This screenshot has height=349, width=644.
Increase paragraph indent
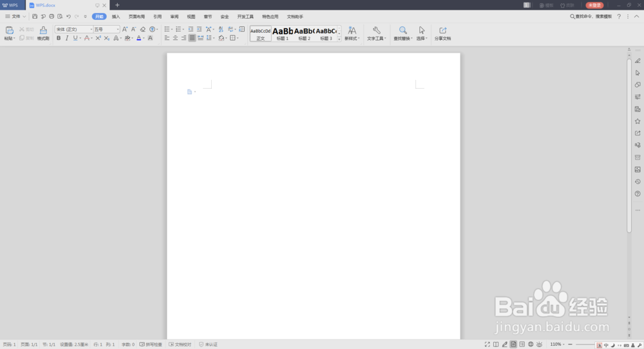coord(199,29)
